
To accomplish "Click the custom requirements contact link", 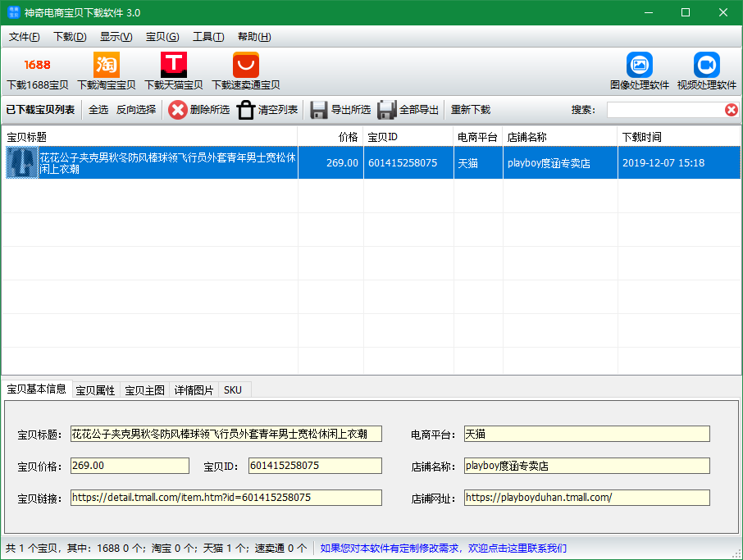I will point(443,549).
